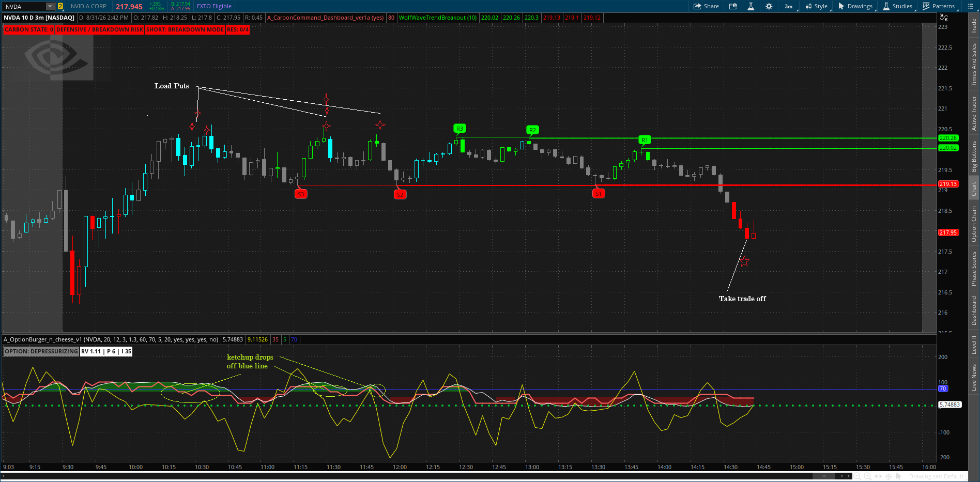Click the A_OptionBurger_n_cheese_v1 study label
980x482 pixels.
111,339
